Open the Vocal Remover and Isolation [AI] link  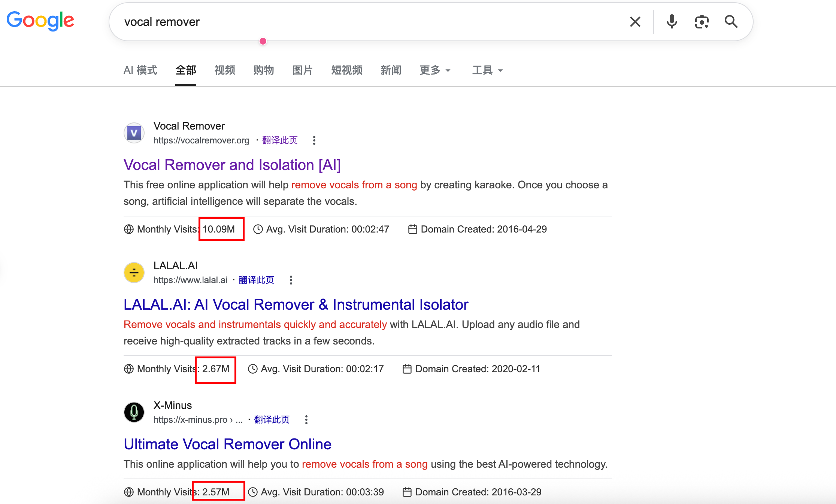pyautogui.click(x=232, y=165)
